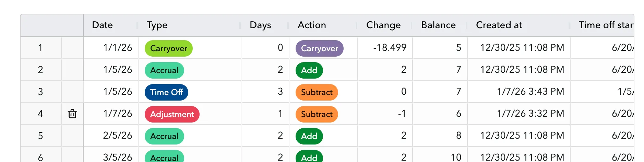Click the green Carryover type tag in row 1
The image size is (644, 162).
click(169, 48)
